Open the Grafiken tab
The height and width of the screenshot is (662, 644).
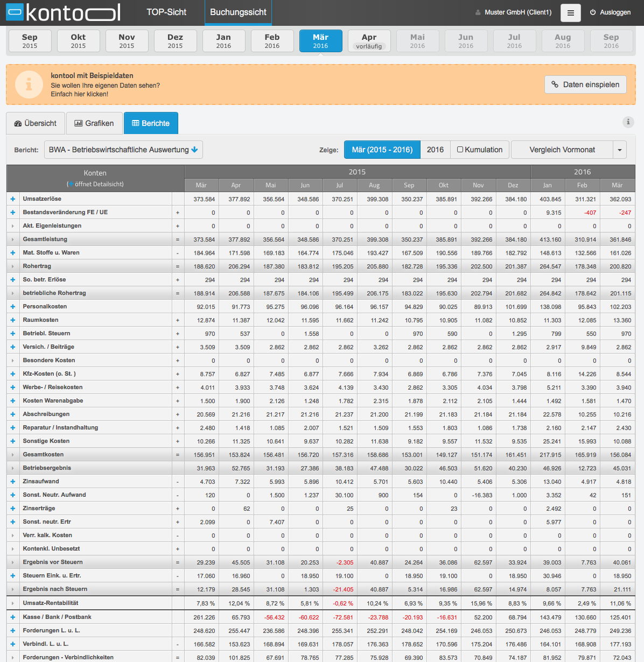[x=94, y=123]
